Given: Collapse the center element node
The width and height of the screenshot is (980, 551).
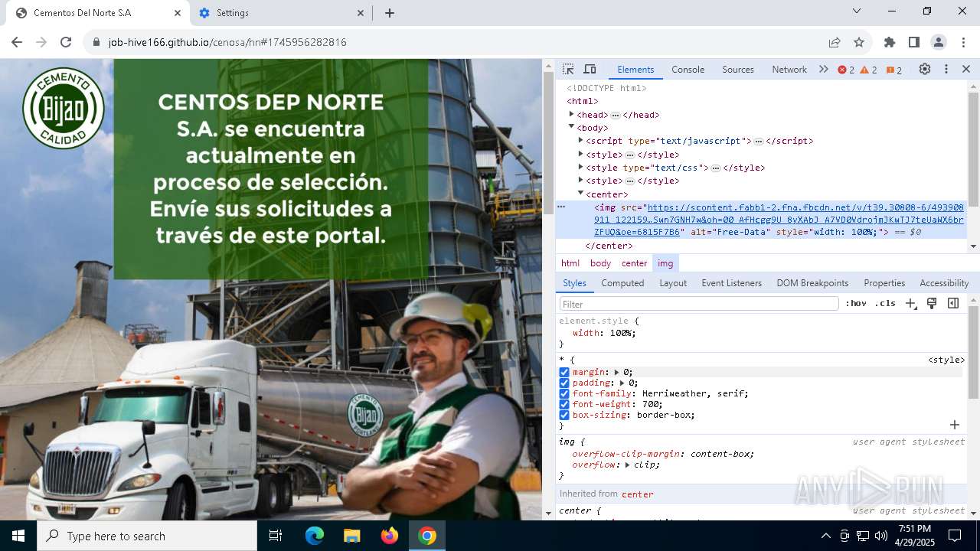Looking at the screenshot, I should pyautogui.click(x=580, y=194).
